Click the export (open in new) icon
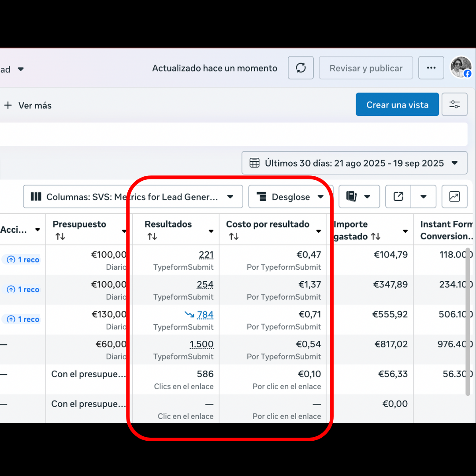476x476 pixels. click(x=398, y=197)
